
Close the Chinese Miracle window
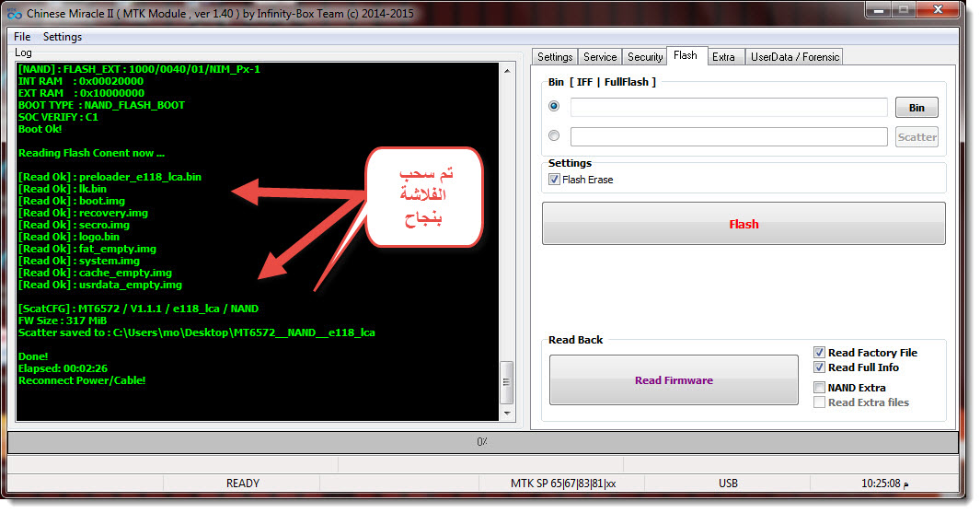tap(938, 9)
